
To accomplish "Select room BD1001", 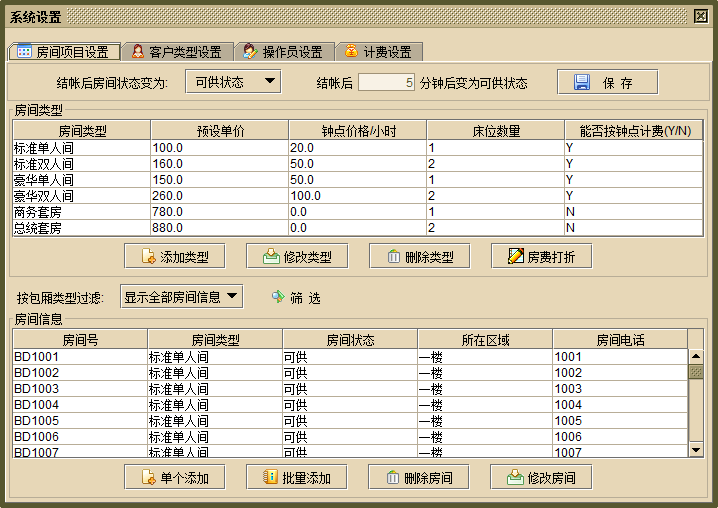I will point(350,357).
